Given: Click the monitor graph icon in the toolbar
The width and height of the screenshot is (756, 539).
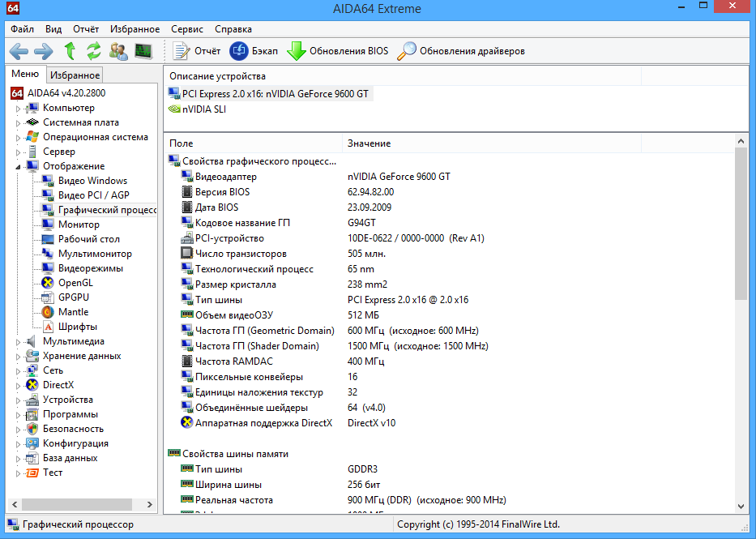Looking at the screenshot, I should pos(143,51).
